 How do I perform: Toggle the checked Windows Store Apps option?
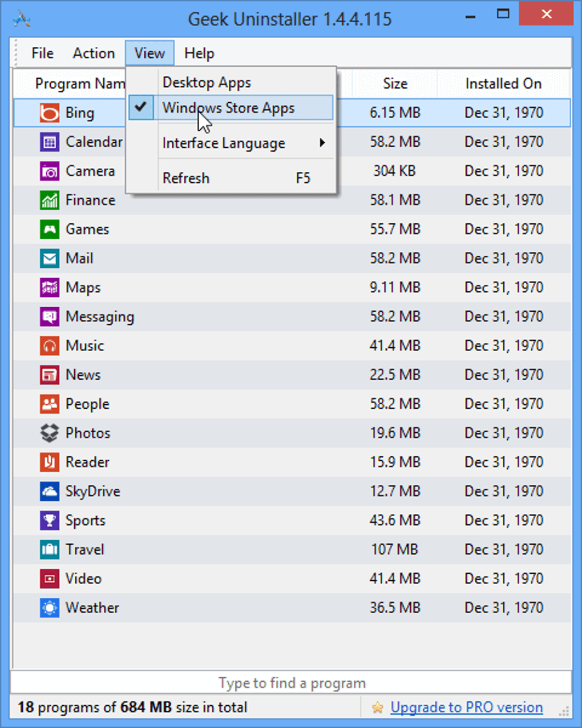[228, 108]
